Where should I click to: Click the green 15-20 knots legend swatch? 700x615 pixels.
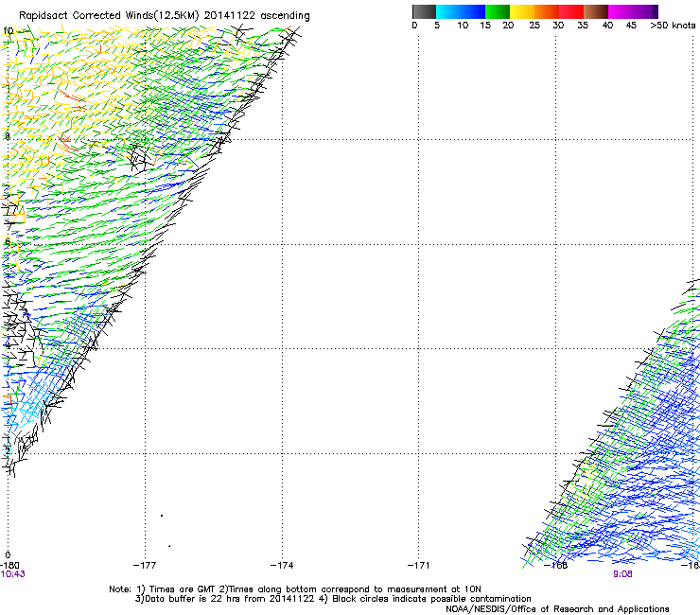[x=498, y=11]
